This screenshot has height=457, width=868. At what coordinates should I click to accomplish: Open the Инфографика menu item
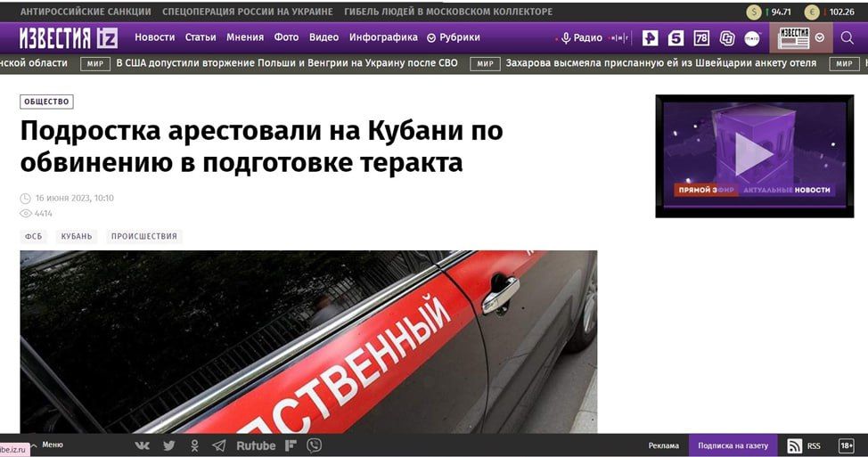click(383, 37)
